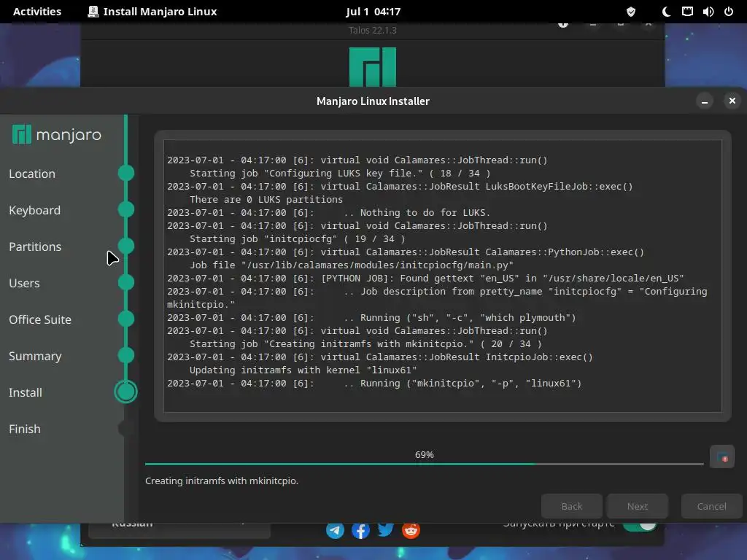Open the clock and calendar menu

(x=373, y=12)
